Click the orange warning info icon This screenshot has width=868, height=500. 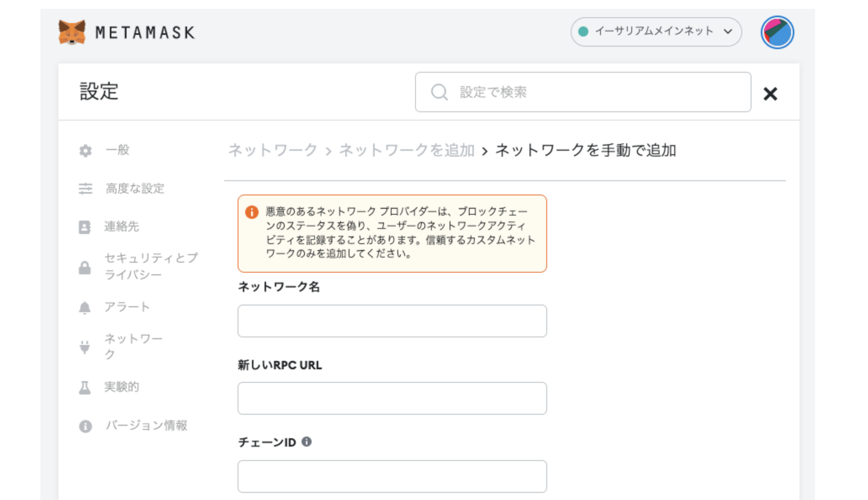pos(251,212)
